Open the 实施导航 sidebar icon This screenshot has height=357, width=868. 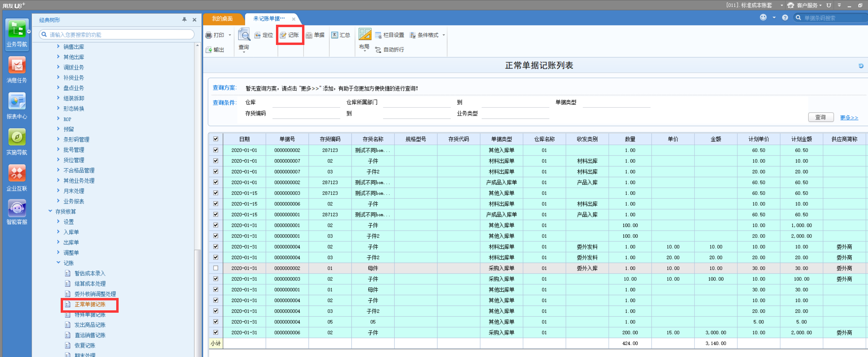coord(17,142)
